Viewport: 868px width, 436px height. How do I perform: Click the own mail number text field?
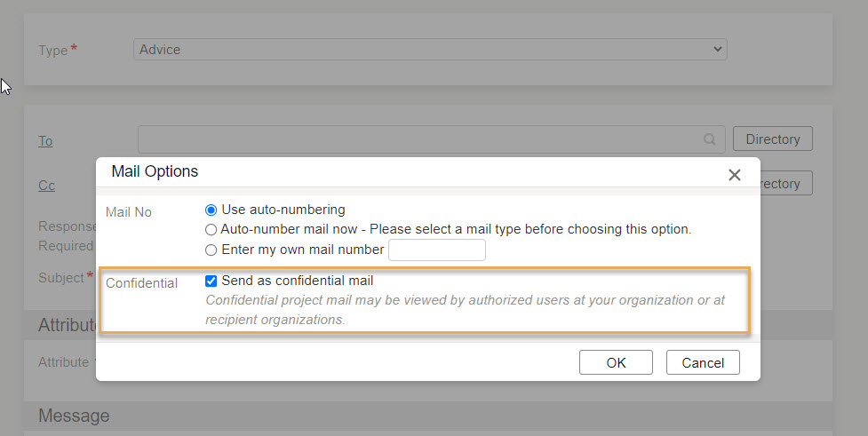pos(437,250)
